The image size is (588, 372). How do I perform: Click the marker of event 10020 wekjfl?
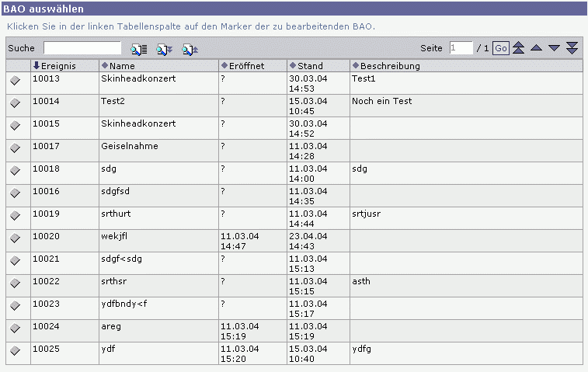[x=16, y=238]
